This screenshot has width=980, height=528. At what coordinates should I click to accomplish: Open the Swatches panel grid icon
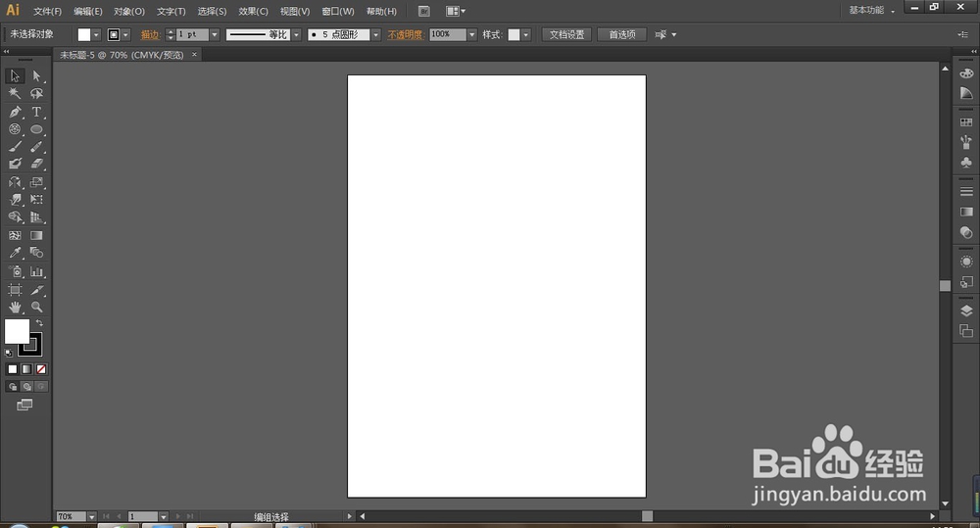point(966,122)
